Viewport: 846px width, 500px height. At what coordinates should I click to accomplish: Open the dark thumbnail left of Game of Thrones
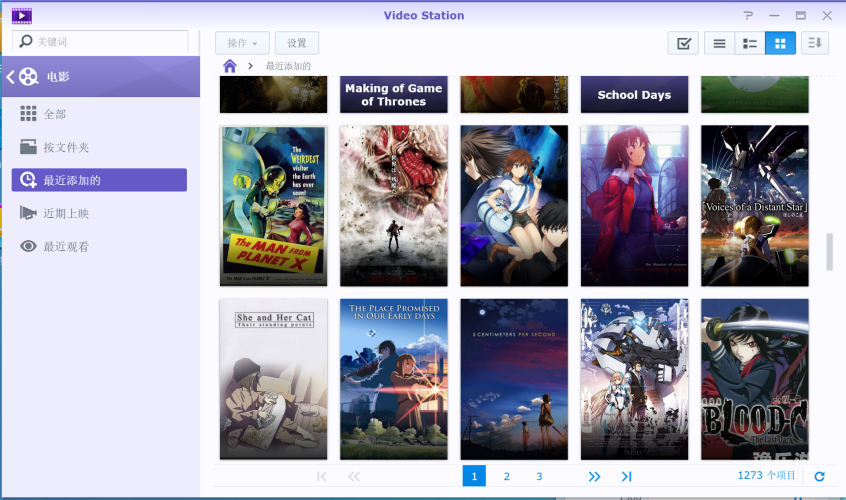click(274, 94)
